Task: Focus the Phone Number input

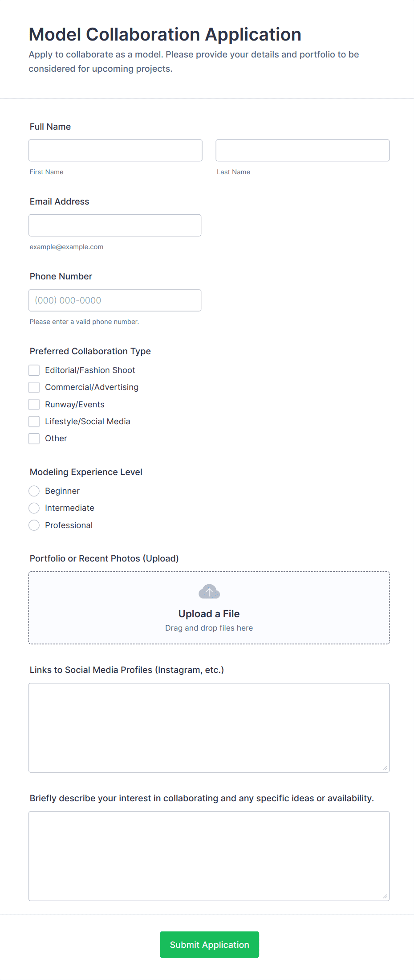Action: point(115,300)
